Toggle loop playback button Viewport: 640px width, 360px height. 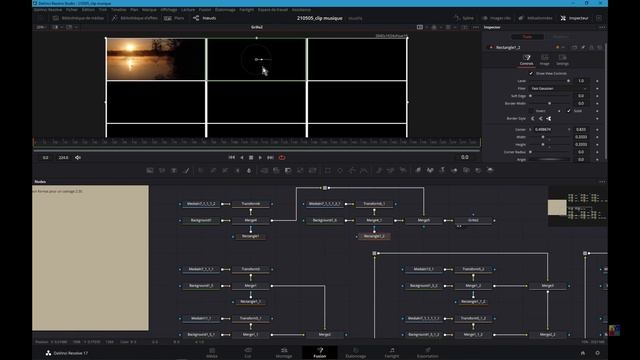coord(282,158)
